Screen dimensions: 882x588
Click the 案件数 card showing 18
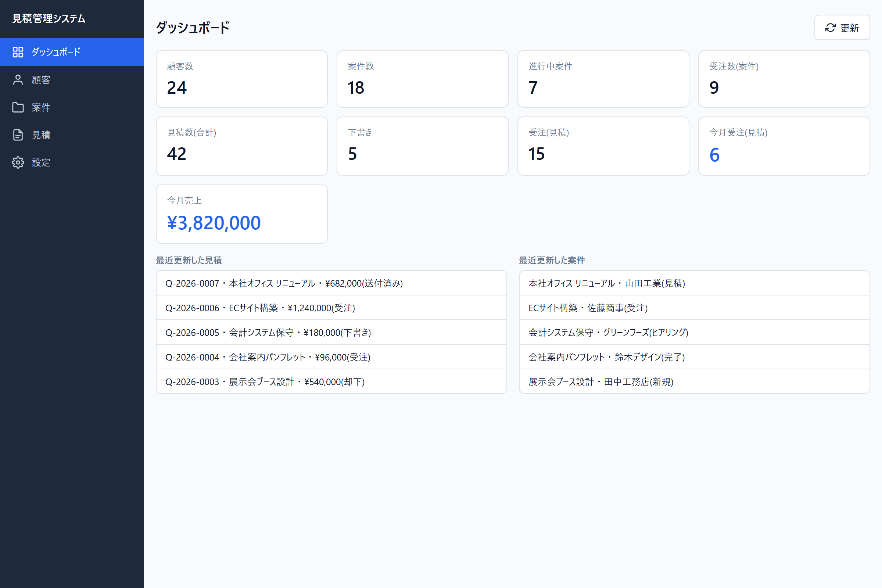(422, 79)
